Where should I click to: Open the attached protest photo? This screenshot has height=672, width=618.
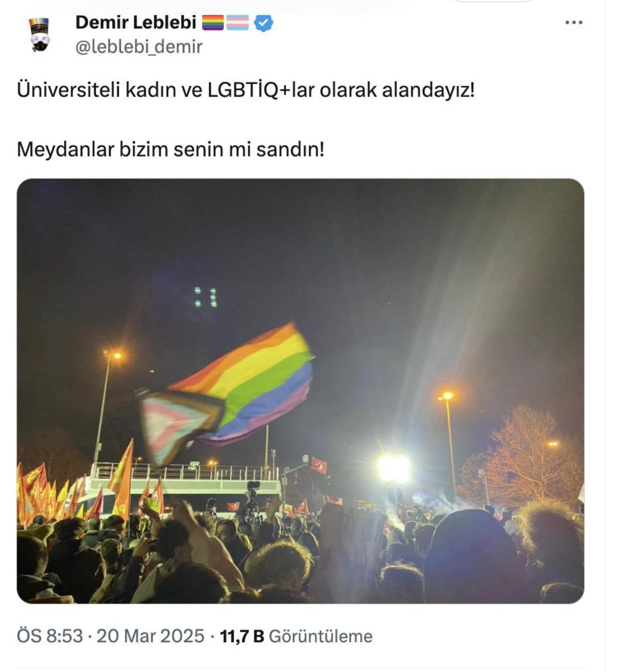301,391
